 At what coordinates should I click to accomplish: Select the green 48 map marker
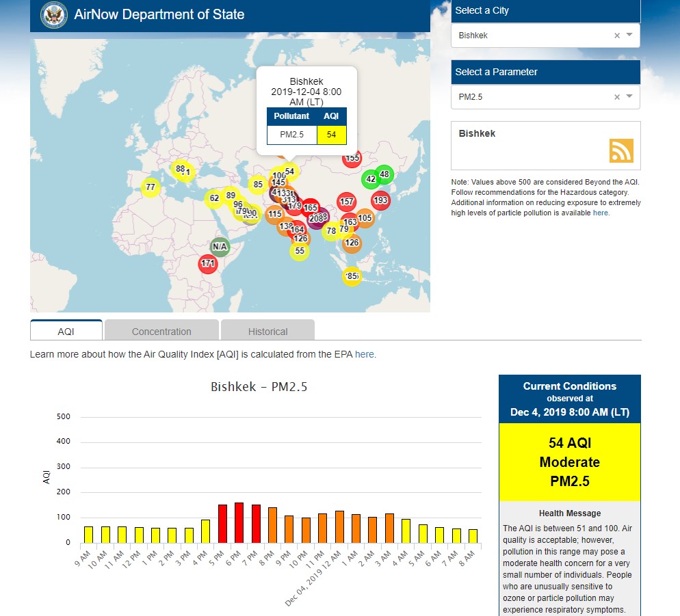click(384, 174)
